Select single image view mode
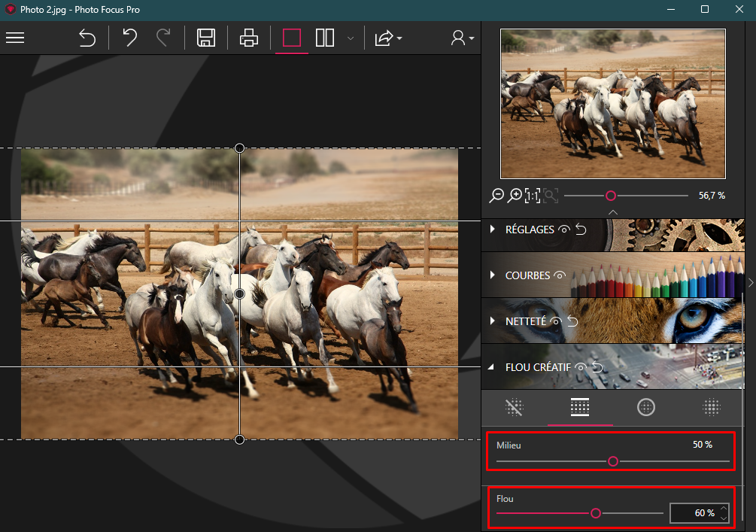The image size is (756, 532). (x=292, y=38)
